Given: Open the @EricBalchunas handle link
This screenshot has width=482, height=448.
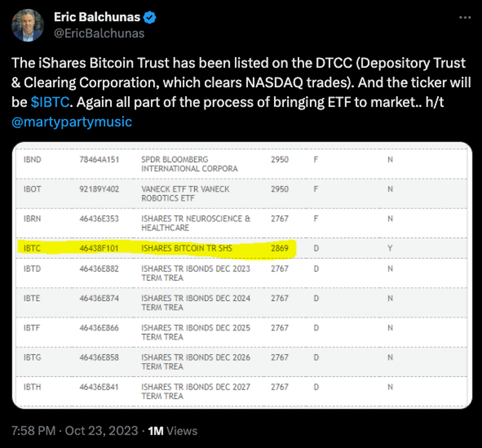Looking at the screenshot, I should pyautogui.click(x=99, y=33).
